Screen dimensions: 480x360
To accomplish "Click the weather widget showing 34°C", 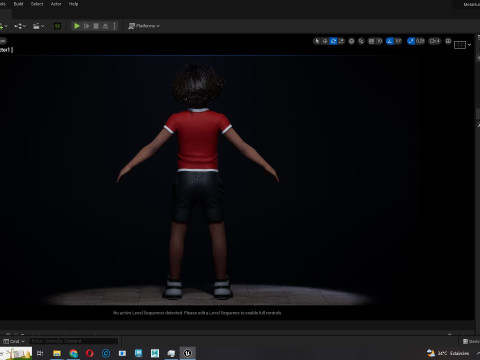I will click(x=448, y=353).
